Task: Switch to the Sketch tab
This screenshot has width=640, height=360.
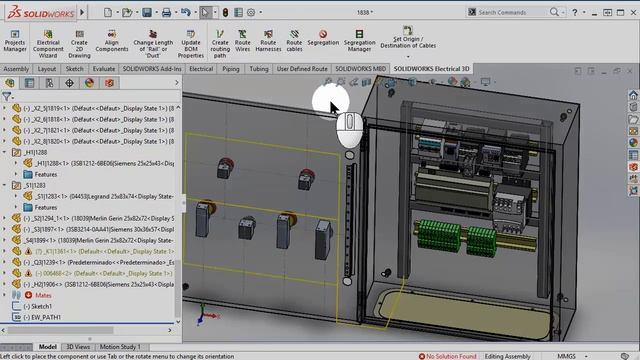Action: click(x=75, y=69)
